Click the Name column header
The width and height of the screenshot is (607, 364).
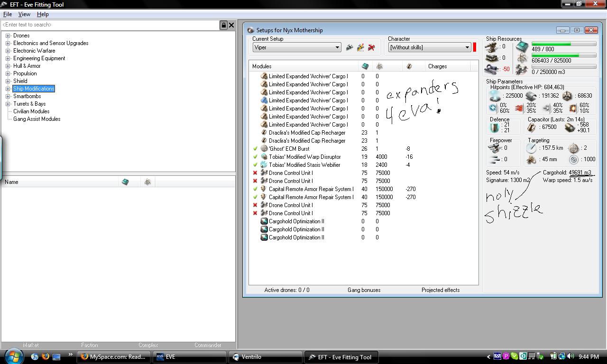[x=60, y=182]
